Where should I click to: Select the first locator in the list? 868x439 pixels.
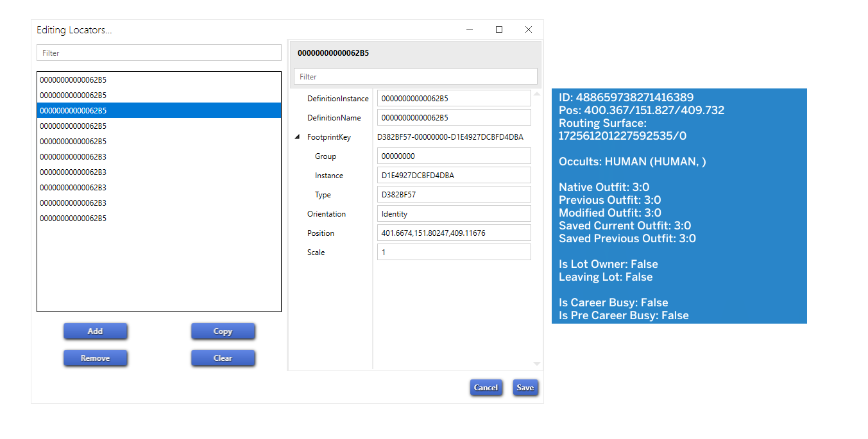click(x=158, y=80)
